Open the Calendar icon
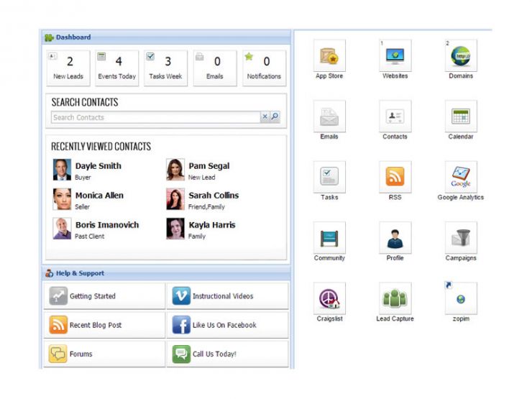 click(x=461, y=116)
